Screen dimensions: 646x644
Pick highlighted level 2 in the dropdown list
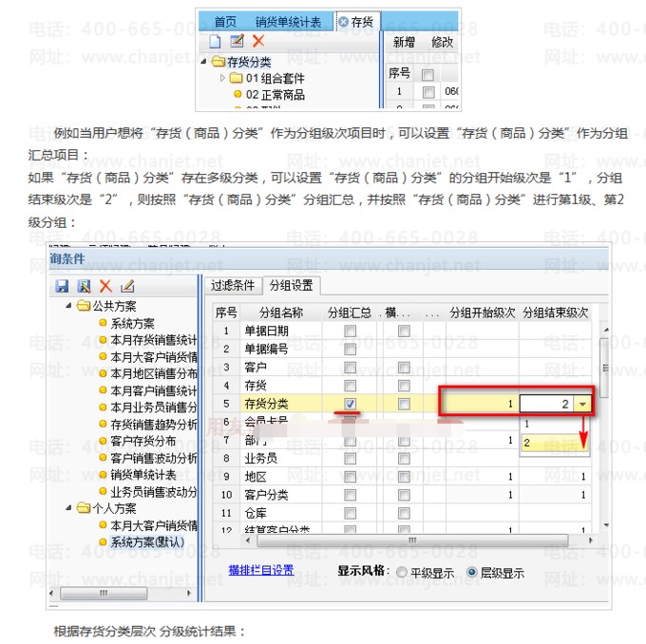tap(555, 443)
